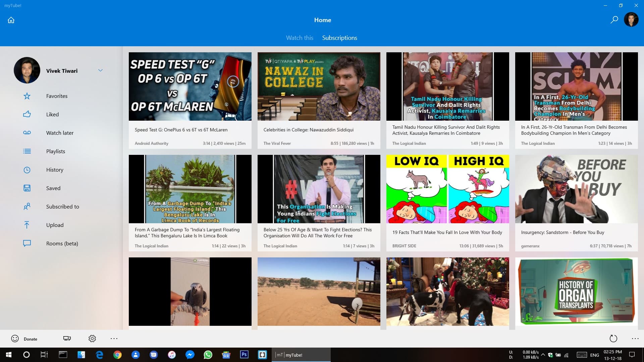Toggle the Settings gear icon
The height and width of the screenshot is (362, 644).
[93, 338]
